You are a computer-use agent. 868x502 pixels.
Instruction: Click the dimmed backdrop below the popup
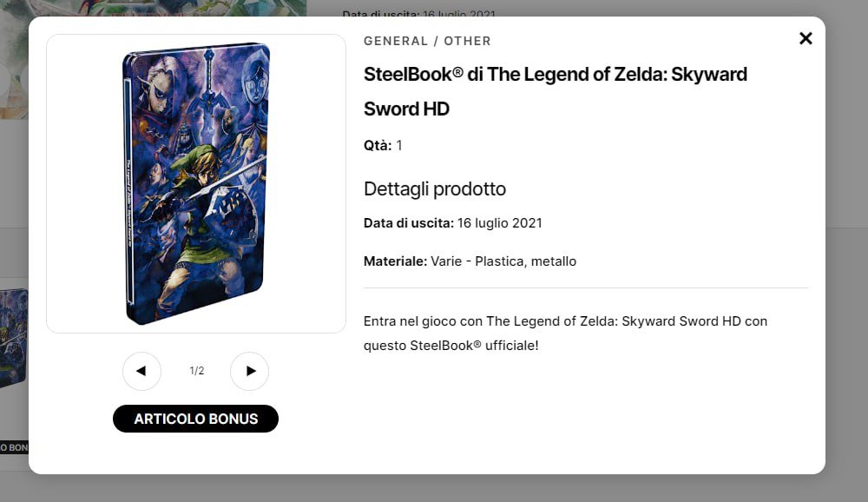(434, 488)
